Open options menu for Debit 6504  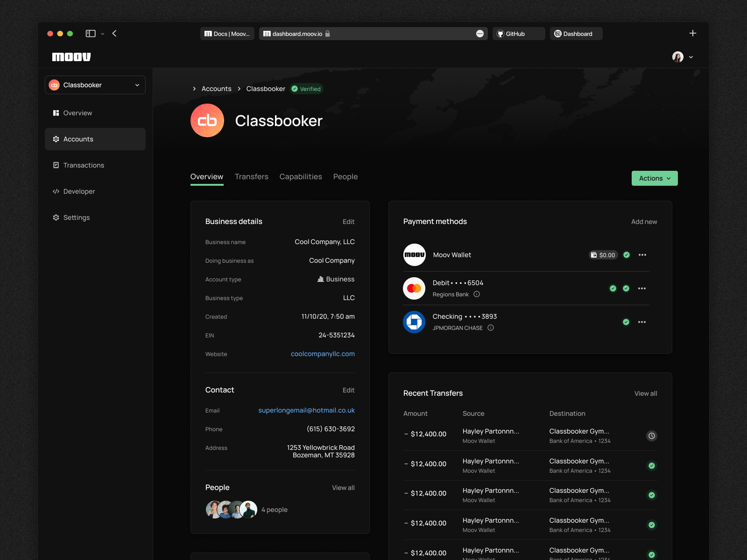pos(642,288)
